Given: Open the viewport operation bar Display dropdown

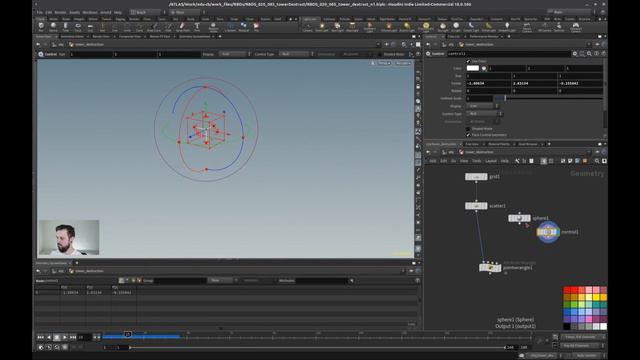Looking at the screenshot, I should pos(234,54).
